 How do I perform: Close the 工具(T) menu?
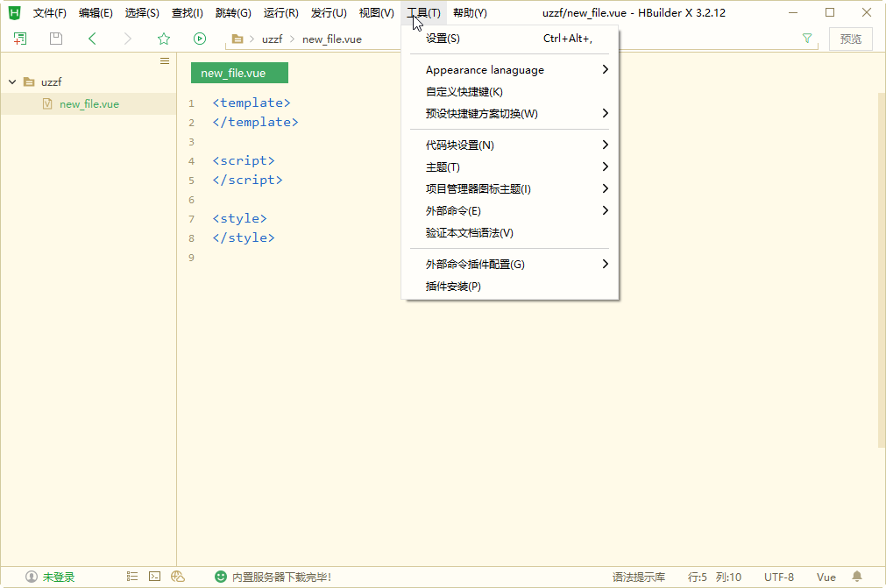(424, 13)
